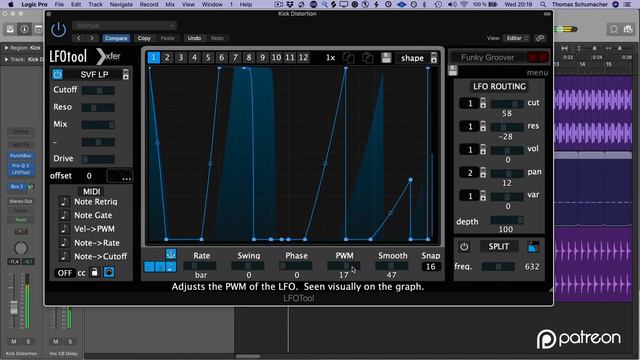Toggle Note->Cutoff MIDI option
This screenshot has height=360, width=640.
tap(64, 256)
